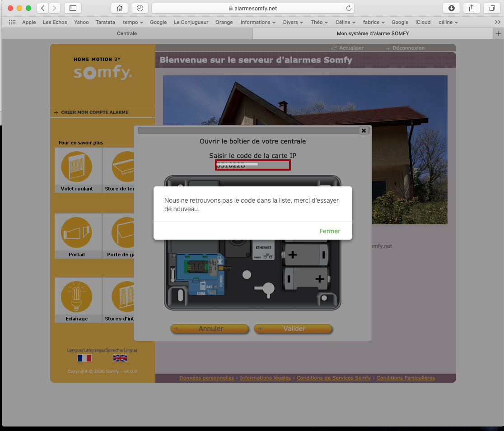Switch language via the French flag
This screenshot has width=504, height=431.
(x=84, y=358)
